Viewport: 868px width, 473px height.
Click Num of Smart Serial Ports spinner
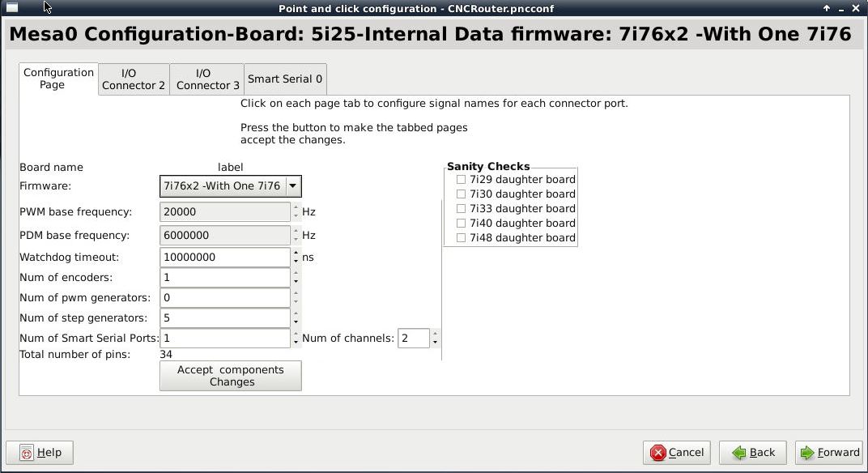(x=296, y=339)
